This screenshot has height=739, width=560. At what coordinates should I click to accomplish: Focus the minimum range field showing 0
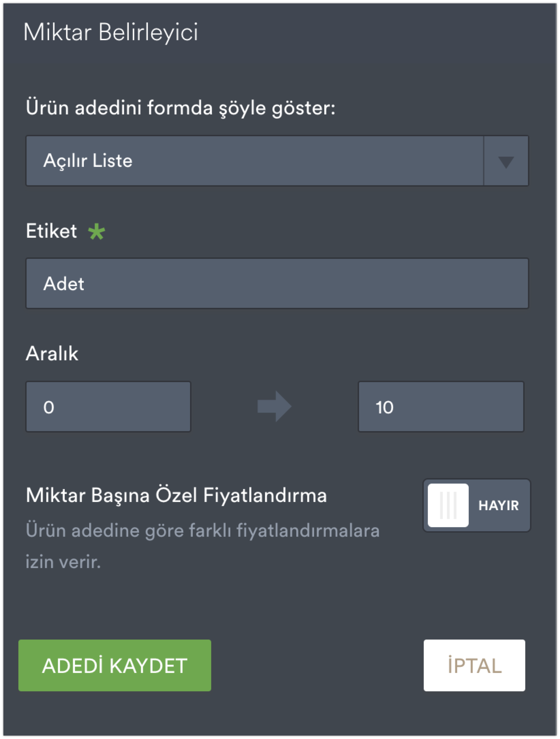[108, 407]
